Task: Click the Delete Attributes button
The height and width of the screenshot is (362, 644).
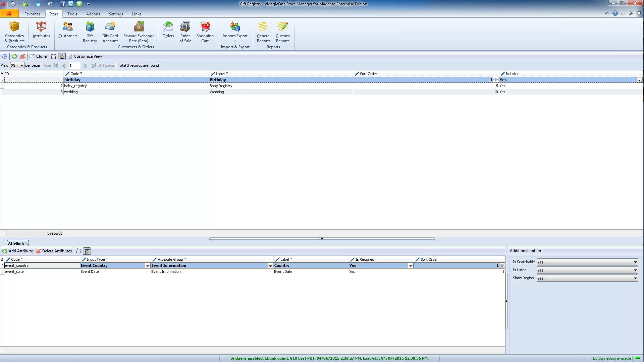Action: pos(54,251)
